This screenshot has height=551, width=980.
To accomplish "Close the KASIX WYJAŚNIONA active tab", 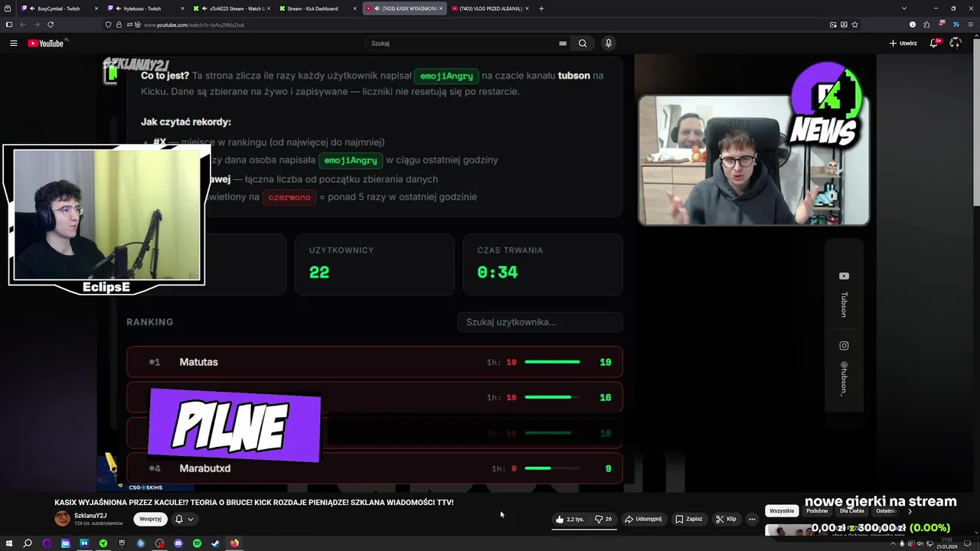I will (x=441, y=8).
